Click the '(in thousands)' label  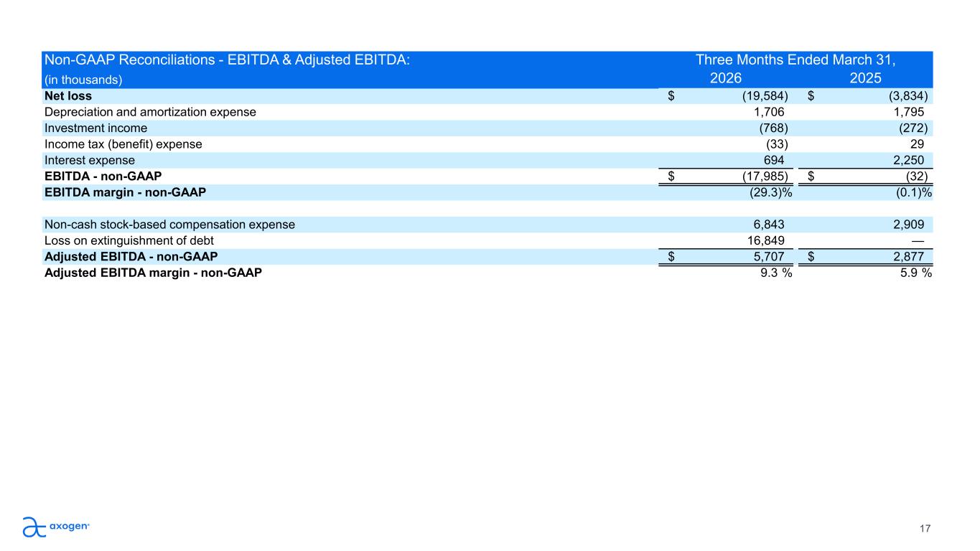click(x=83, y=80)
